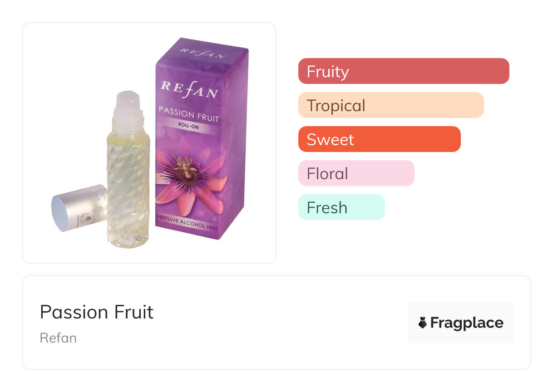
Task: Open the Refan brand link
Action: pyautogui.click(x=58, y=338)
